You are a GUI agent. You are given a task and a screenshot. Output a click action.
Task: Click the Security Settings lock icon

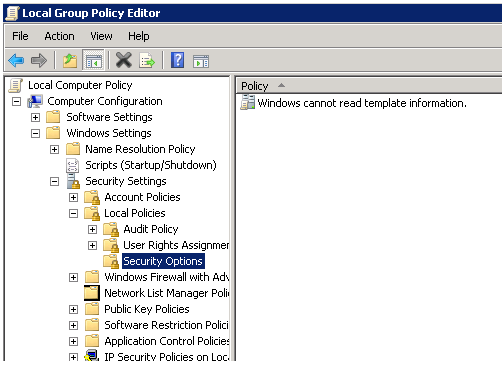point(73,181)
